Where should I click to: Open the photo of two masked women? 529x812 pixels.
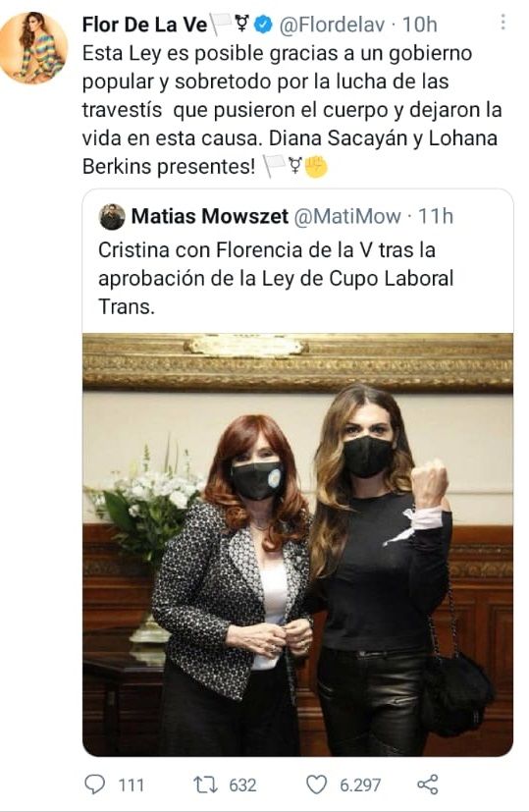pyautogui.click(x=297, y=545)
